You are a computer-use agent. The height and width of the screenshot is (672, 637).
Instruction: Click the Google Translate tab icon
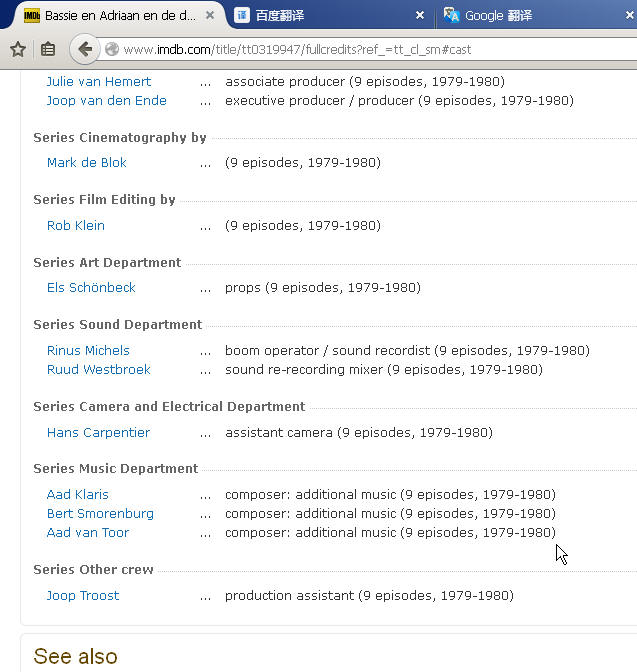[451, 15]
